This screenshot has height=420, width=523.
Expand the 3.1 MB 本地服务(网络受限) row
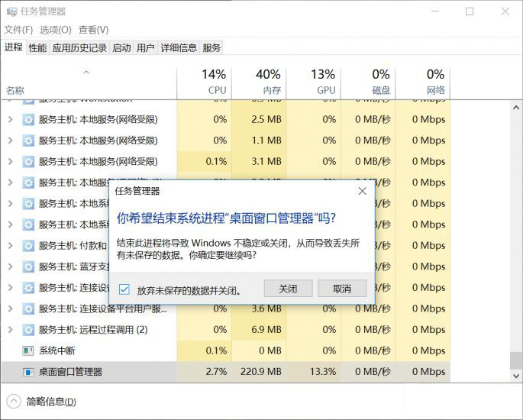click(11, 161)
